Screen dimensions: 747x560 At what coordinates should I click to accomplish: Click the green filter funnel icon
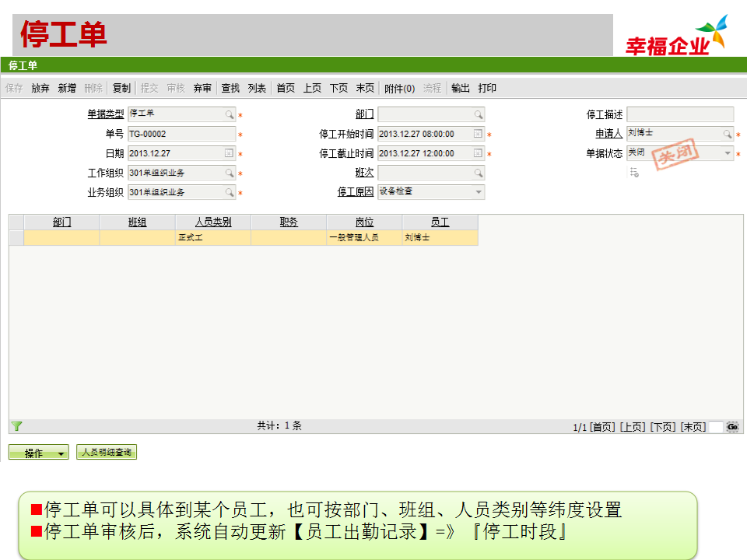16,426
